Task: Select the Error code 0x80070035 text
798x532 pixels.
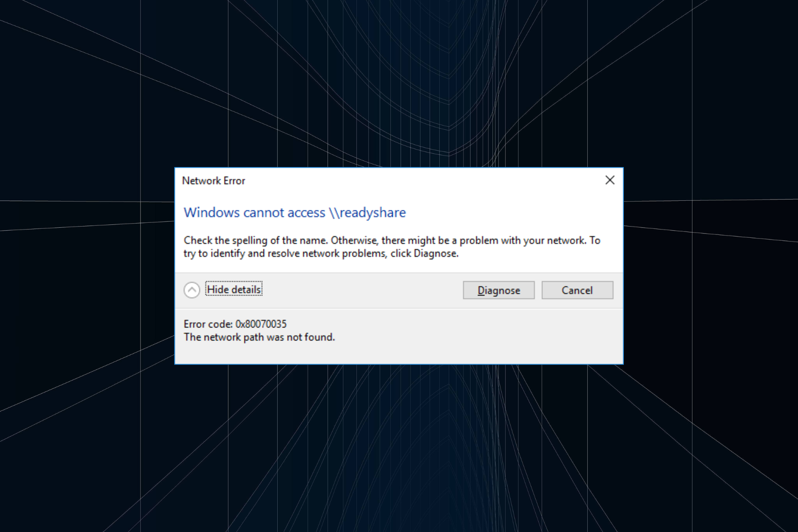Action: pos(235,324)
